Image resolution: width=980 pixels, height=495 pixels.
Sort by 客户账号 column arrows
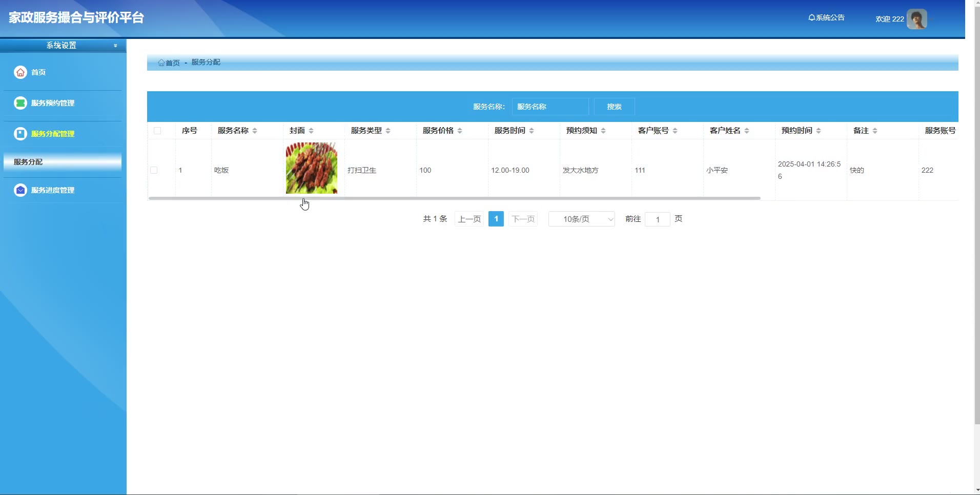[x=675, y=131]
